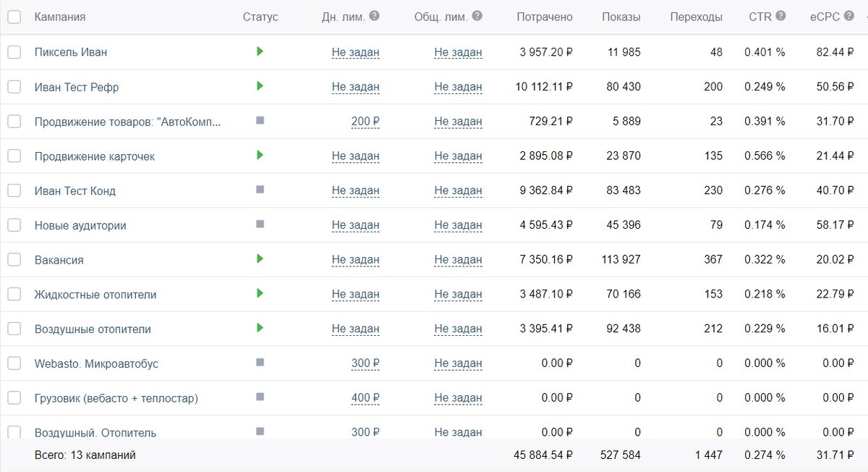The height and width of the screenshot is (472, 868).
Task: Edit overall limit Не задан for Пиксель Иван
Action: click(x=459, y=52)
